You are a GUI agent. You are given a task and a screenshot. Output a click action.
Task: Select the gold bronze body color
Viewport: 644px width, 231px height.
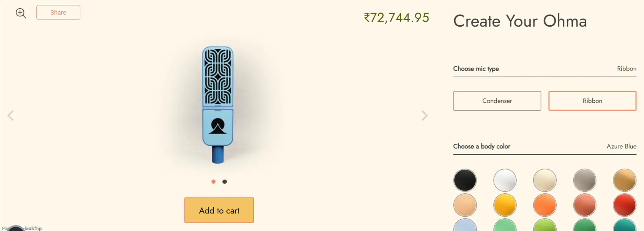point(624,180)
